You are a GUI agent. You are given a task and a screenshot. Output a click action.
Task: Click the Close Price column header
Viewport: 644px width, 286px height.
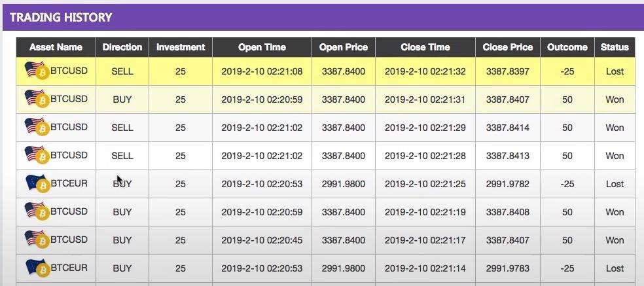[x=507, y=47]
